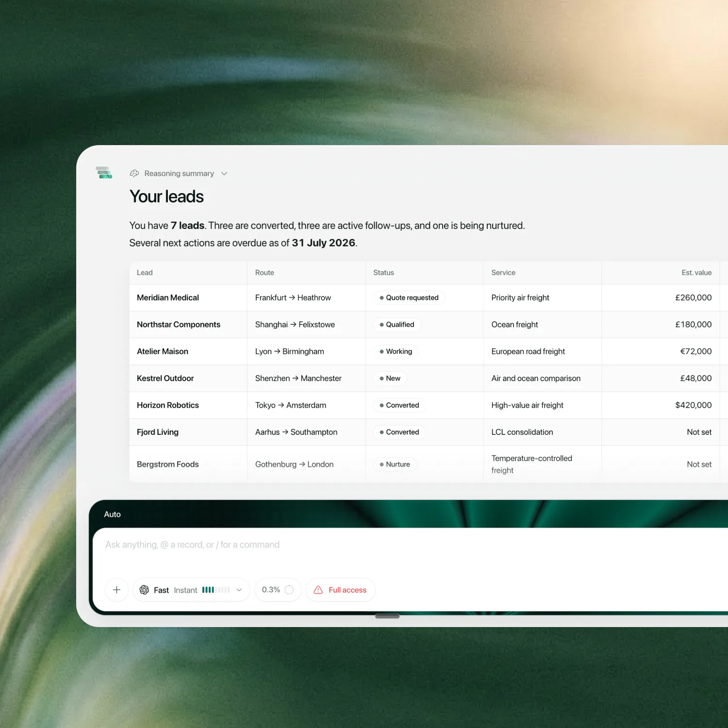Click the bold 7 leads text
728x728 pixels.
[x=187, y=226]
